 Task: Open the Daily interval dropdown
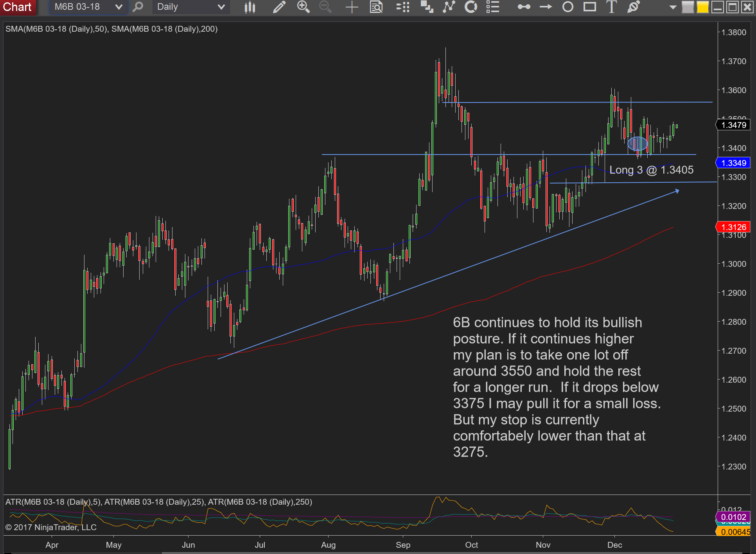[190, 7]
